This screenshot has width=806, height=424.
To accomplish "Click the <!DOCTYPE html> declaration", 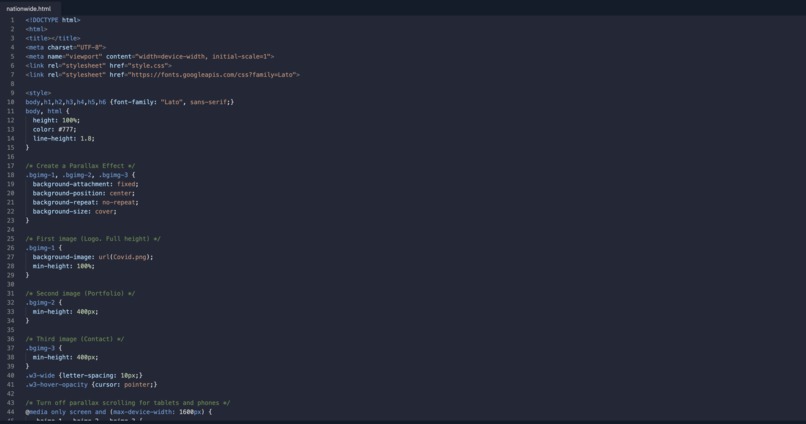I will click(x=53, y=20).
